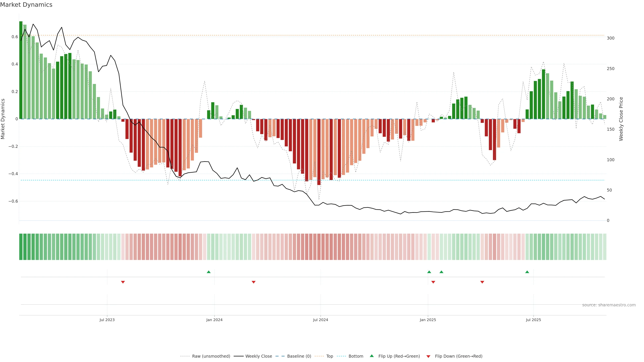Viewport: 644px width, 362px height.
Task: Toggle the Weekly Close series in the legend
Action: [258, 356]
